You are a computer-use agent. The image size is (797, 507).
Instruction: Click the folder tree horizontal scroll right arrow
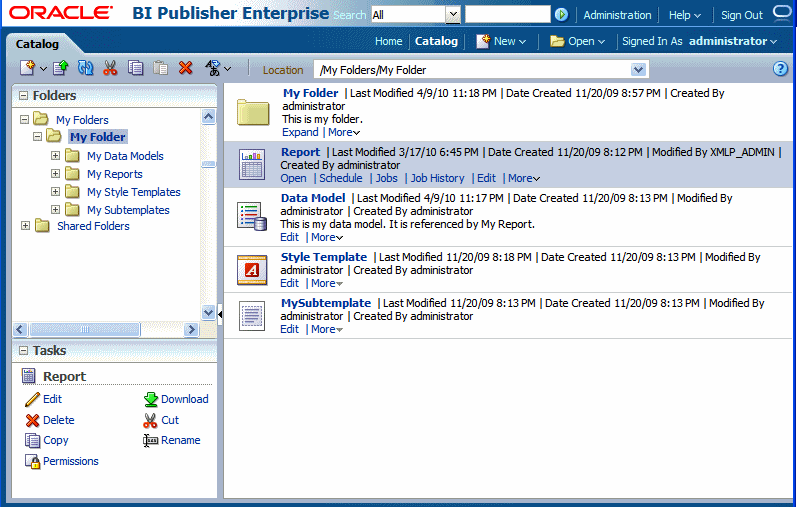click(191, 330)
